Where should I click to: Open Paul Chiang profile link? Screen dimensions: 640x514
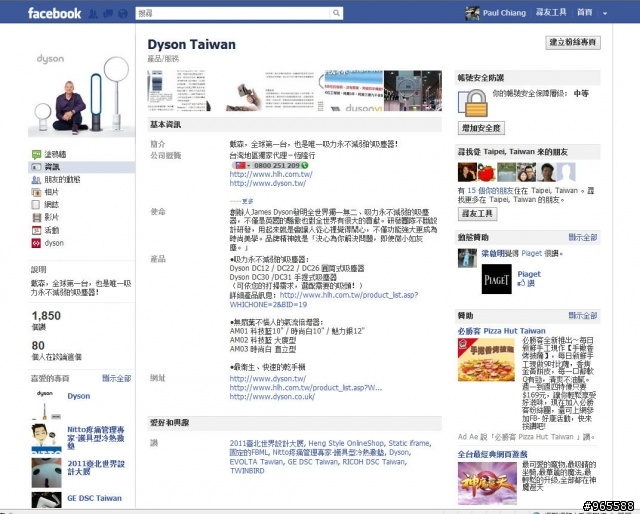(504, 13)
